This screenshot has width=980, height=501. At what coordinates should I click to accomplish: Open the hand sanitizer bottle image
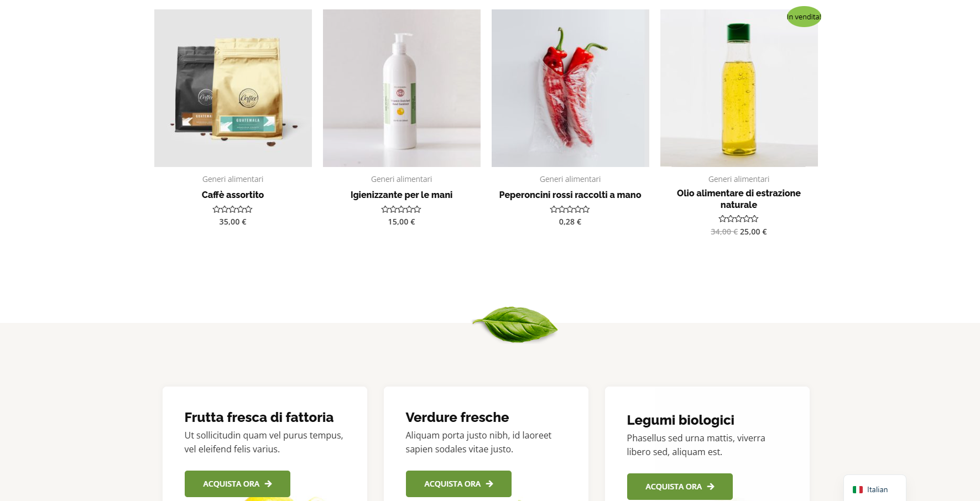click(402, 88)
